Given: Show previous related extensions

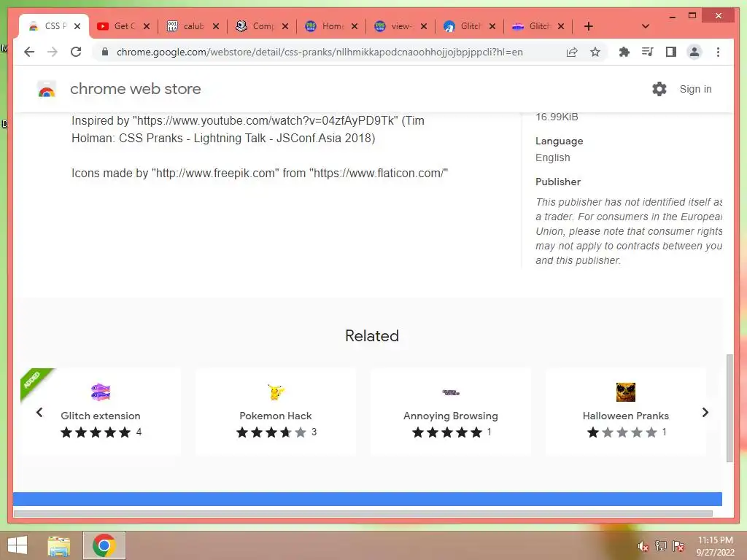Looking at the screenshot, I should pos(39,413).
